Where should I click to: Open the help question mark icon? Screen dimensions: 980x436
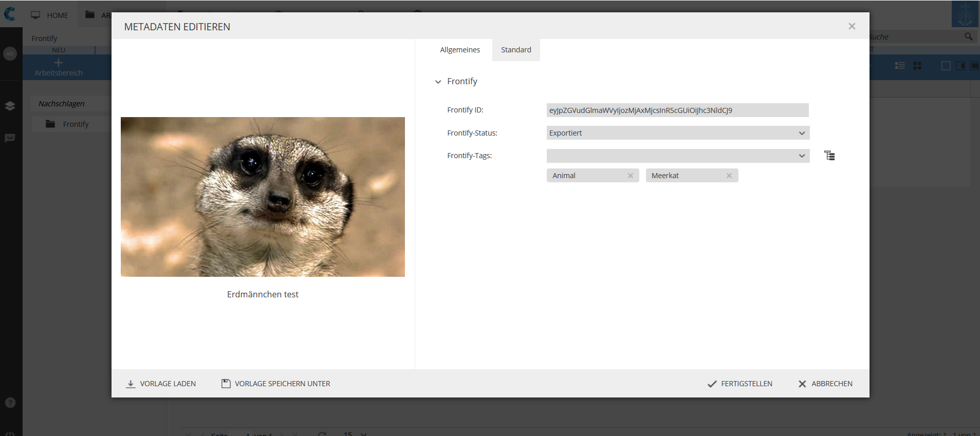click(10, 403)
